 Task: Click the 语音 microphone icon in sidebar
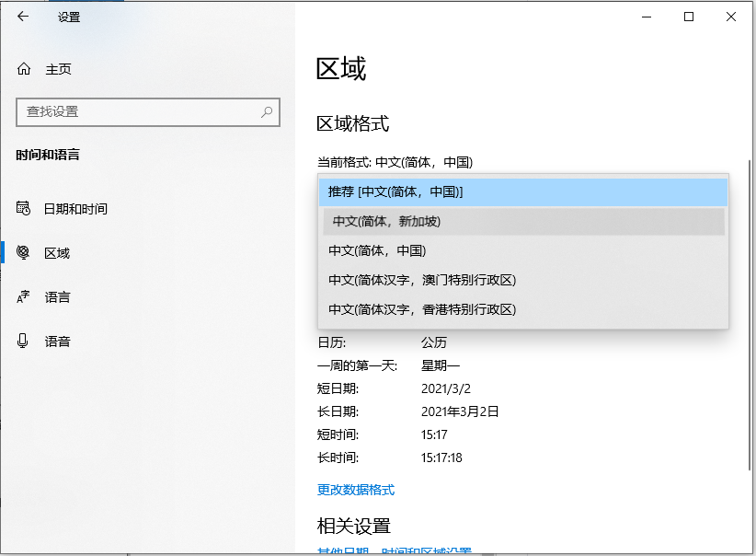24,342
